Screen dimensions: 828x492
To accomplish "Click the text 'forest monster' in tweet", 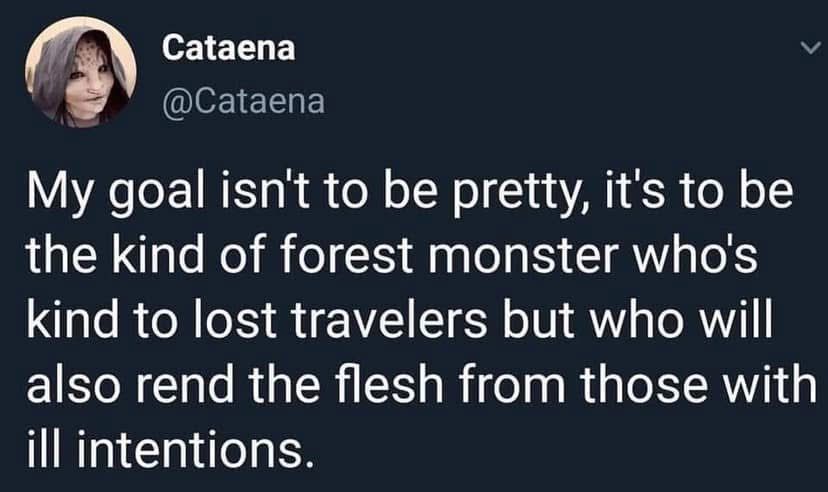I will click(x=450, y=257).
